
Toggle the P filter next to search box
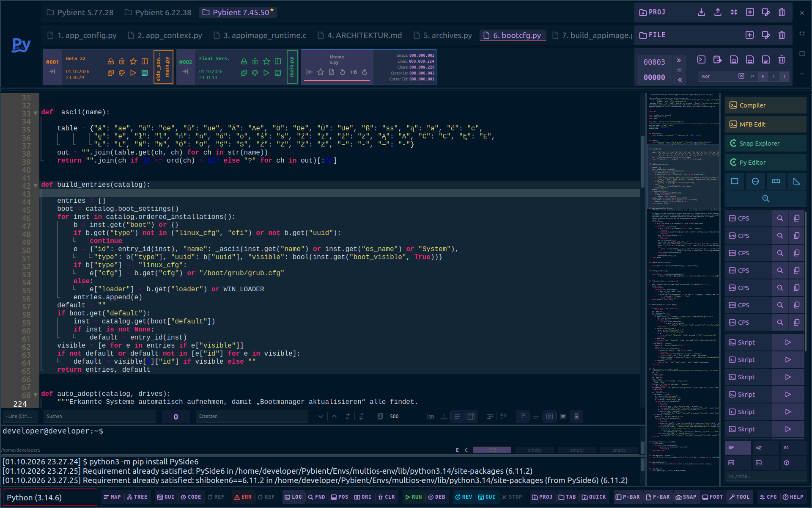click(x=752, y=77)
